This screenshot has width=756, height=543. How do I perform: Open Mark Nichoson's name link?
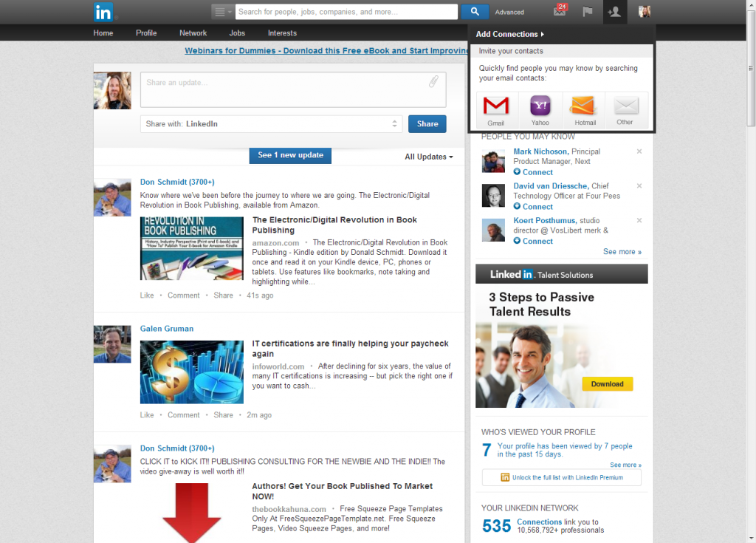[541, 151]
